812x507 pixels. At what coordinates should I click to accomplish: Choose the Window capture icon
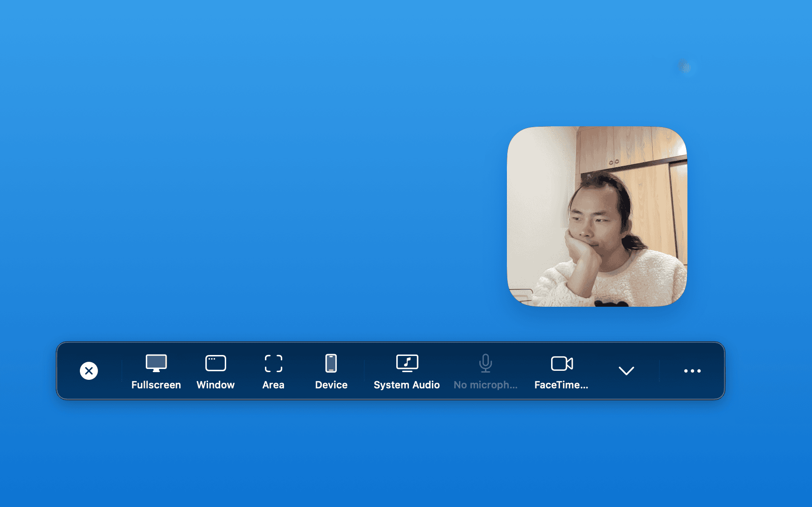[216, 363]
